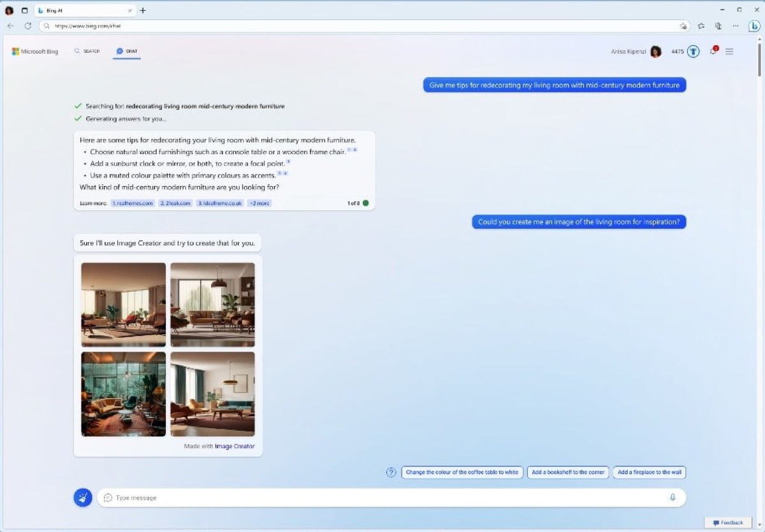Open the bottom-left generated living room image
Image resolution: width=765 pixels, height=532 pixels.
coord(124,394)
